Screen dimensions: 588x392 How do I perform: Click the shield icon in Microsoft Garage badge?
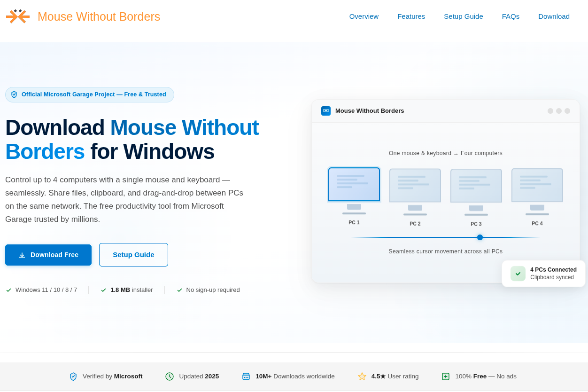click(x=14, y=94)
